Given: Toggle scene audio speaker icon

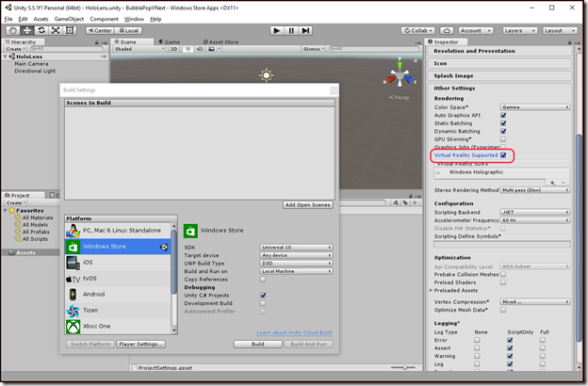Looking at the screenshot, I should pyautogui.click(x=200, y=49).
